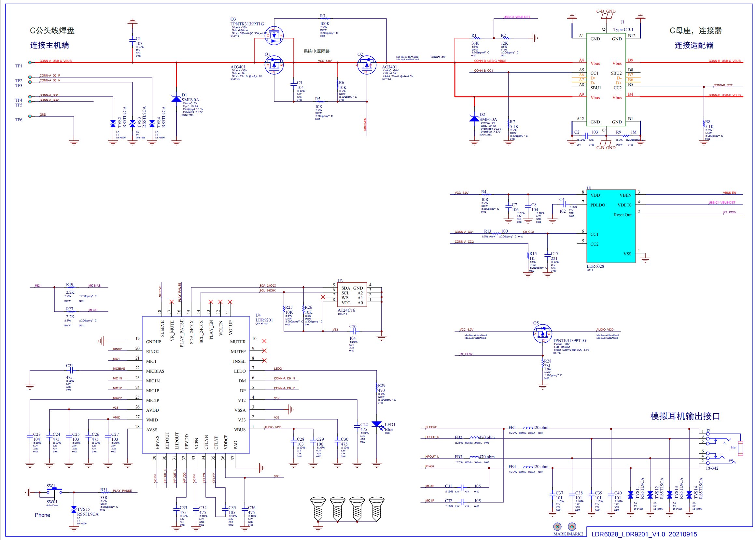Select the TP1 test point on VBUS
This screenshot has width=756, height=540.
tap(30, 63)
